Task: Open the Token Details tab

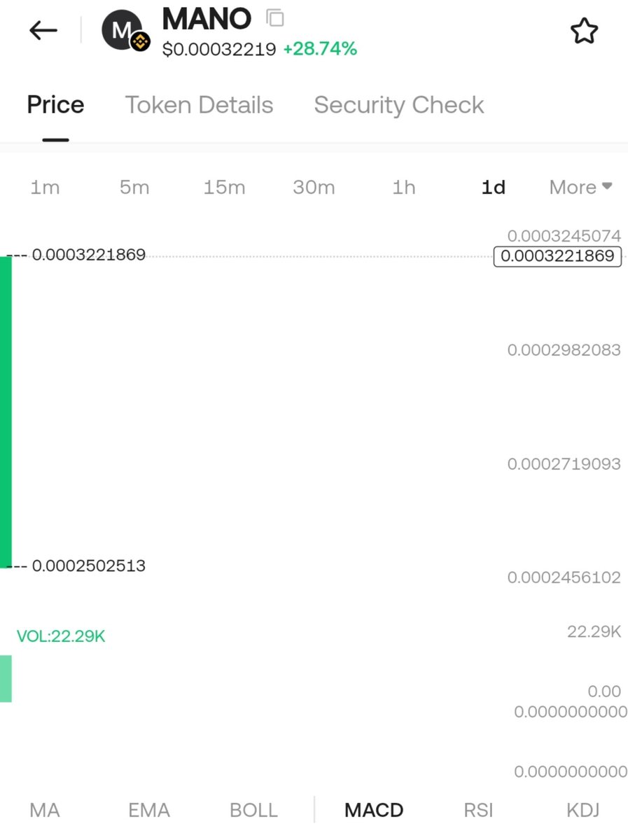Action: [x=200, y=105]
